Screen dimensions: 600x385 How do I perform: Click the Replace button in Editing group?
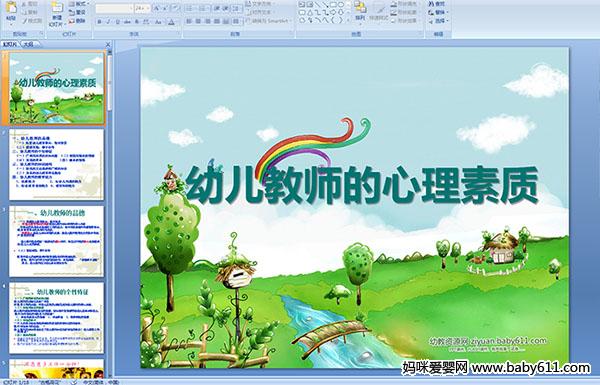[x=437, y=12]
